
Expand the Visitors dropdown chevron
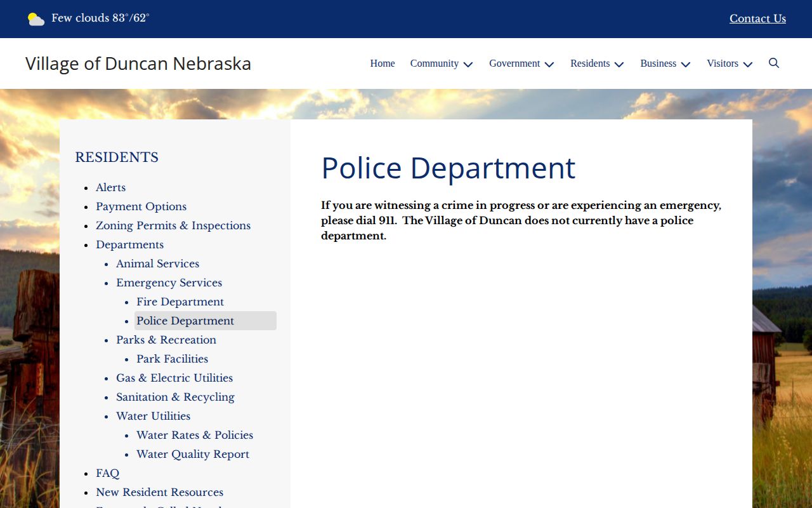point(748,64)
